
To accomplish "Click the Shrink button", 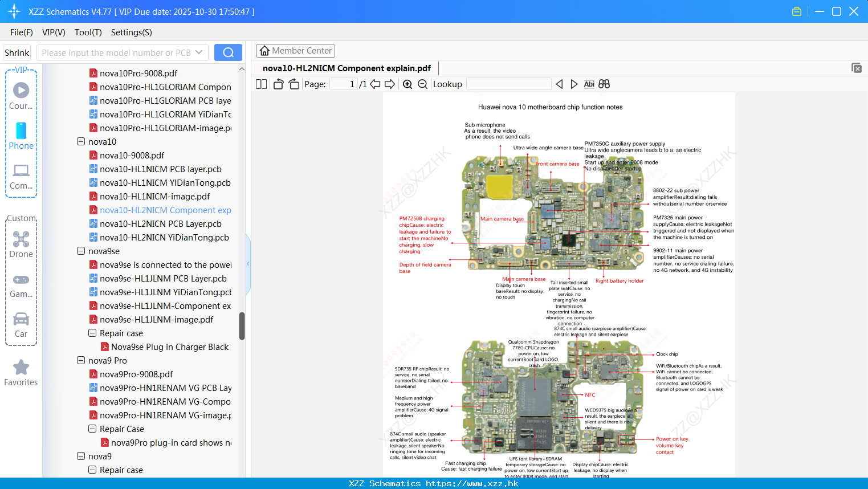I will [x=17, y=52].
